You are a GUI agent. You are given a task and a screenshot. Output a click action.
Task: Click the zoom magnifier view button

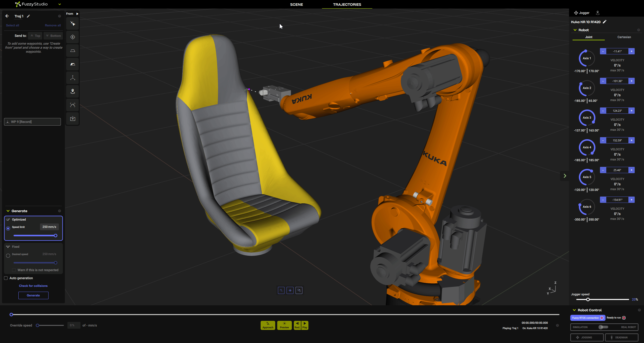(281, 290)
